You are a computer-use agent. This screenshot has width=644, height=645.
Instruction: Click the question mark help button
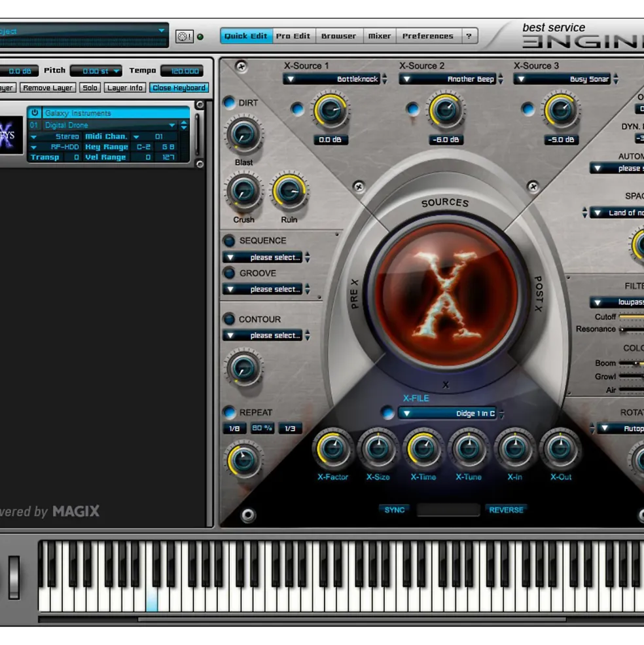469,36
